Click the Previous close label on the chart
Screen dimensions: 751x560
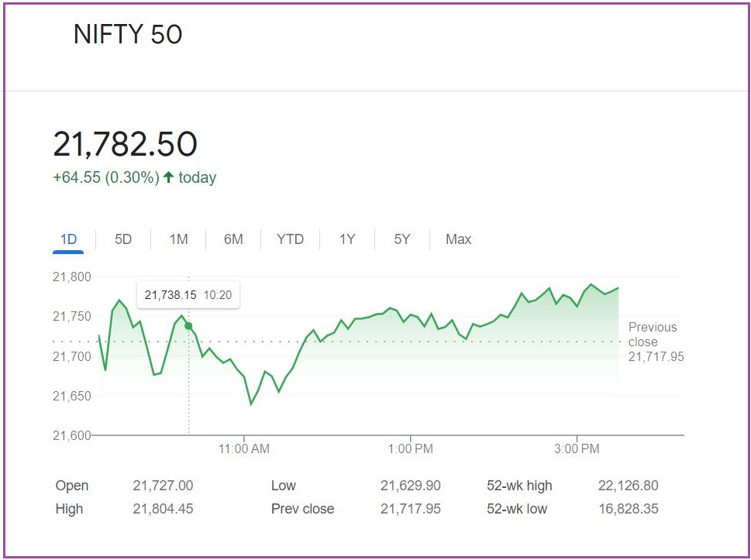(652, 335)
